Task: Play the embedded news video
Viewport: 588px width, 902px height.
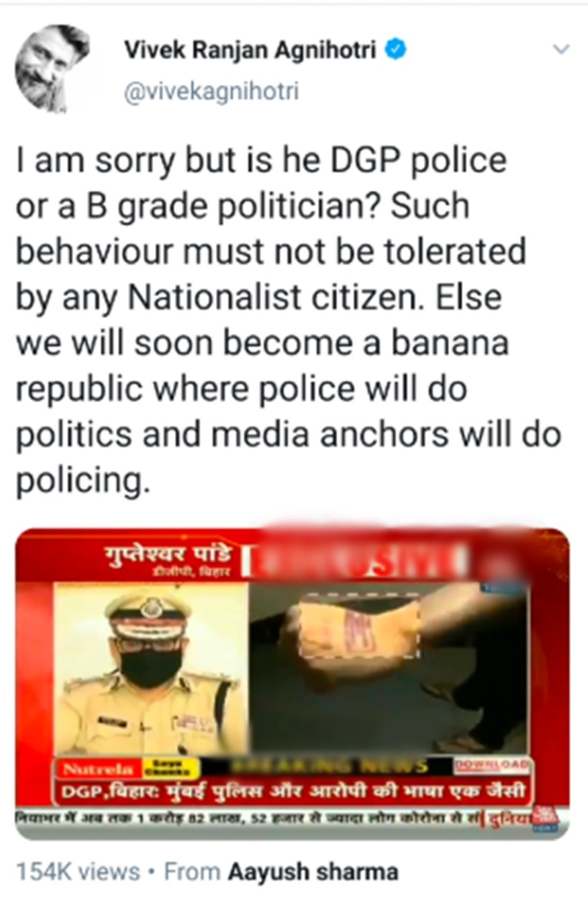Action: pos(292,684)
